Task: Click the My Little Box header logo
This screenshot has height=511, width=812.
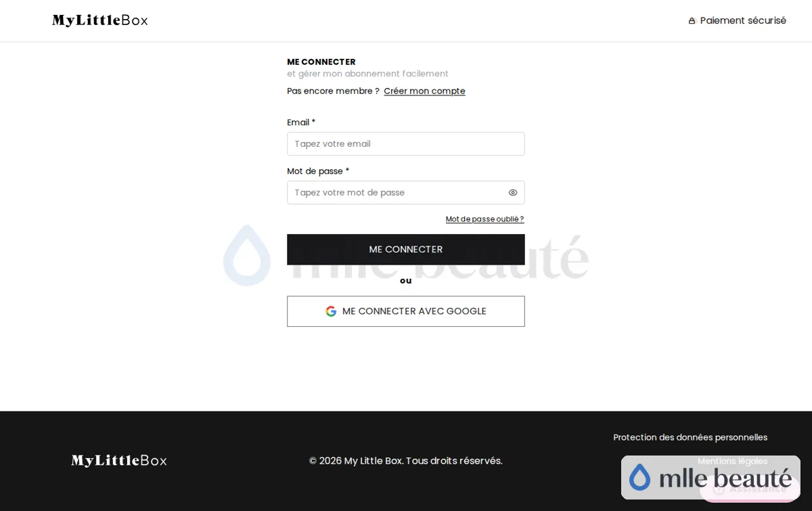Action: pos(99,20)
